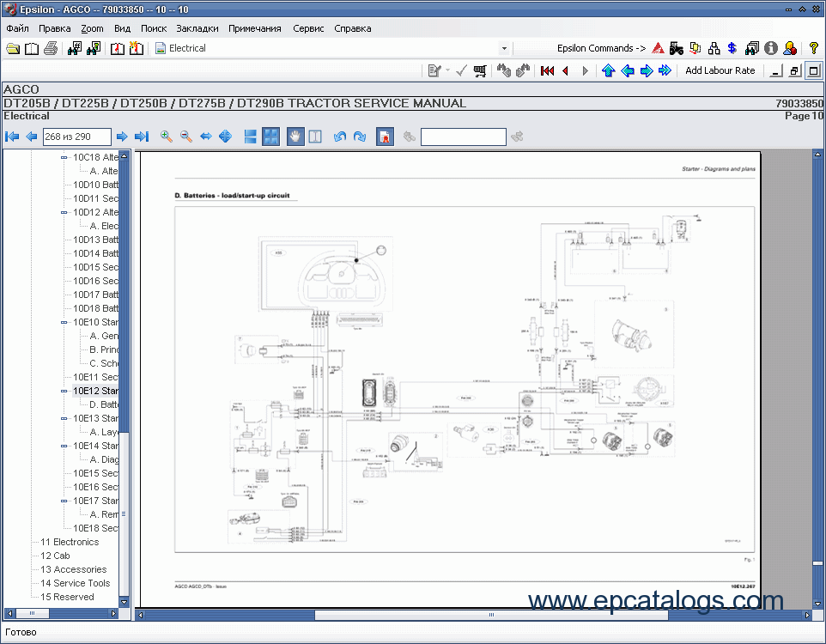Select 11 Electronics in the tree
The width and height of the screenshot is (826, 644).
[x=70, y=543]
